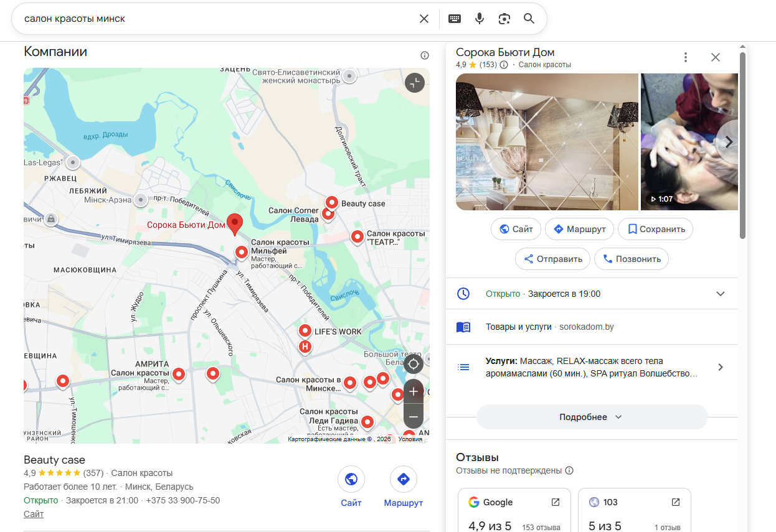Clear the search query with X icon
Image resolution: width=776 pixels, height=532 pixels.
coord(424,19)
